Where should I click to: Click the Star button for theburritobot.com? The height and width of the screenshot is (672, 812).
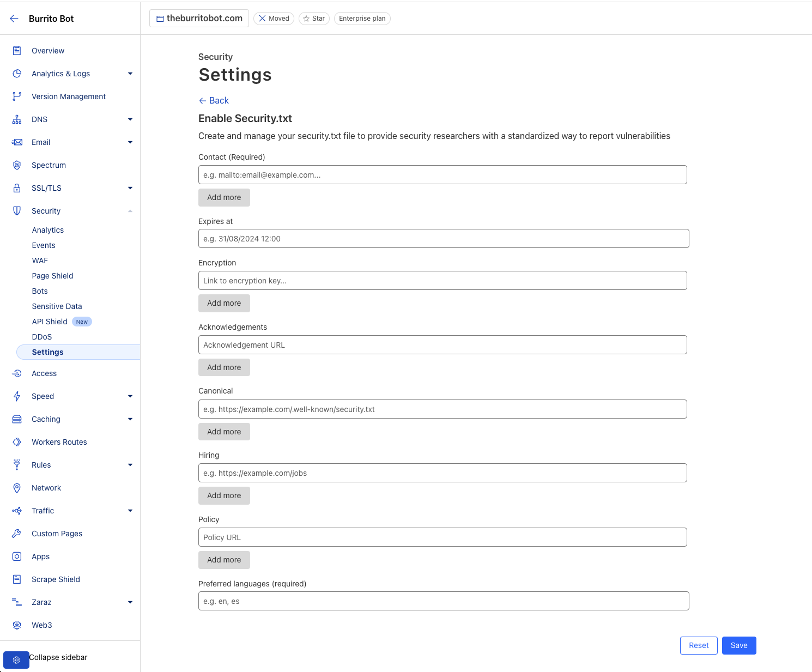coord(314,19)
